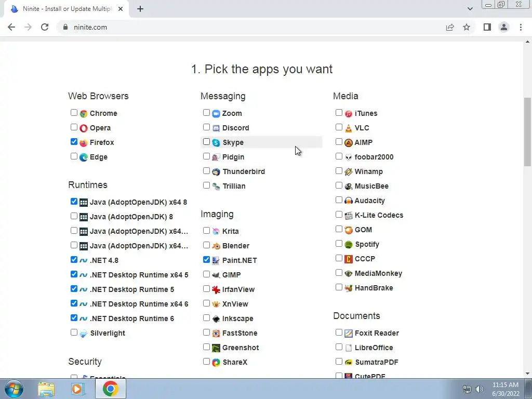Click the Spotify app icon
532x399 pixels.
pyautogui.click(x=349, y=245)
